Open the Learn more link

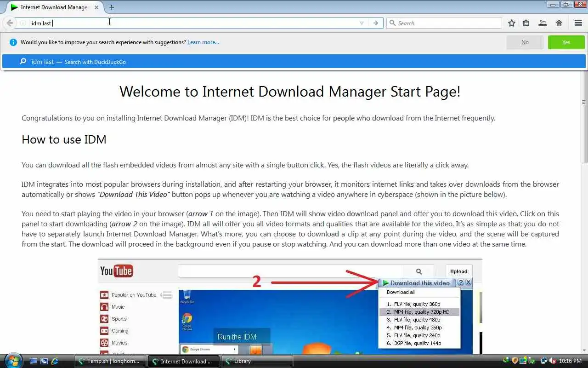203,42
